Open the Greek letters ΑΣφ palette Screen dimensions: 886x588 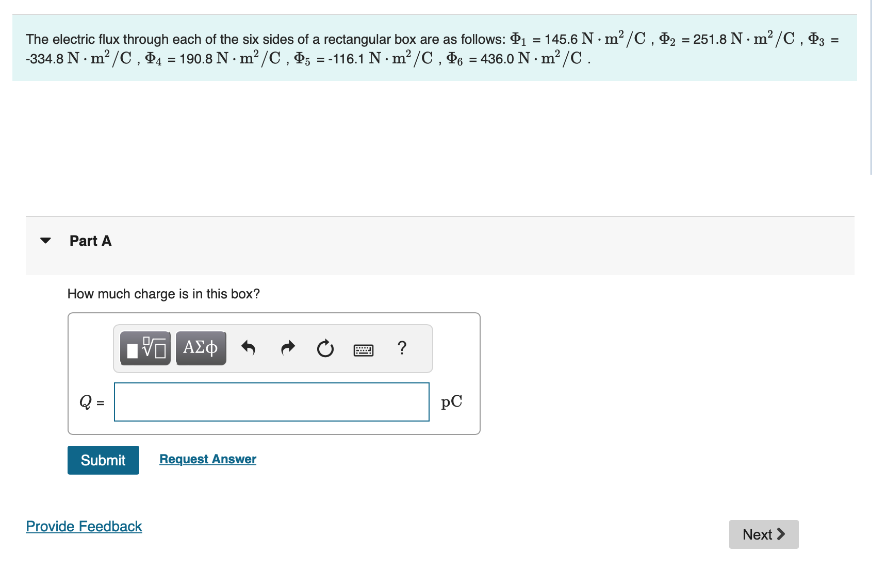tap(201, 348)
